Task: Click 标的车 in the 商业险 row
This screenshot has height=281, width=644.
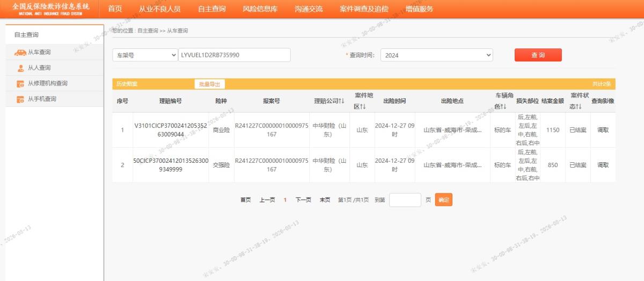Action: (x=503, y=130)
